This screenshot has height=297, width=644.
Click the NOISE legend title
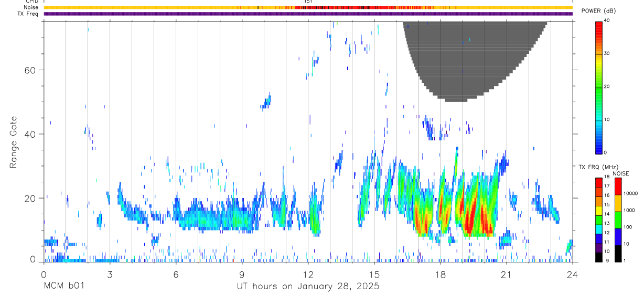(x=620, y=173)
